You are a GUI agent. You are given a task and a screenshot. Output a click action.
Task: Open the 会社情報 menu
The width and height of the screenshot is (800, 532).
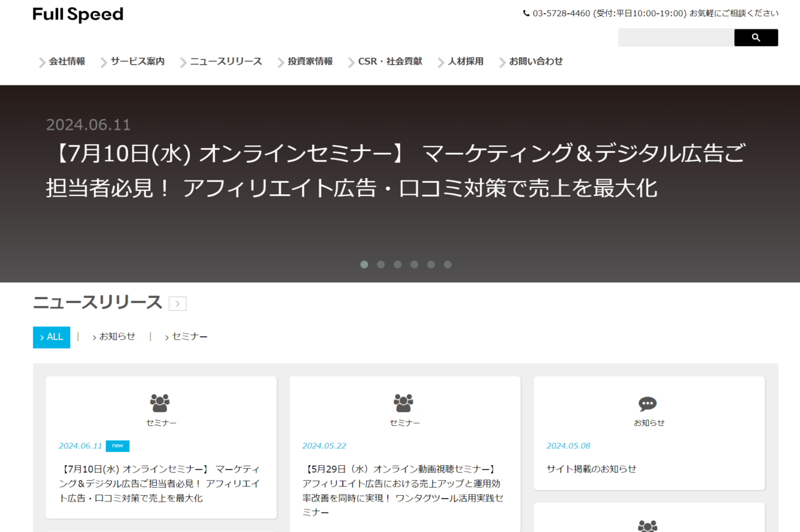coord(67,61)
